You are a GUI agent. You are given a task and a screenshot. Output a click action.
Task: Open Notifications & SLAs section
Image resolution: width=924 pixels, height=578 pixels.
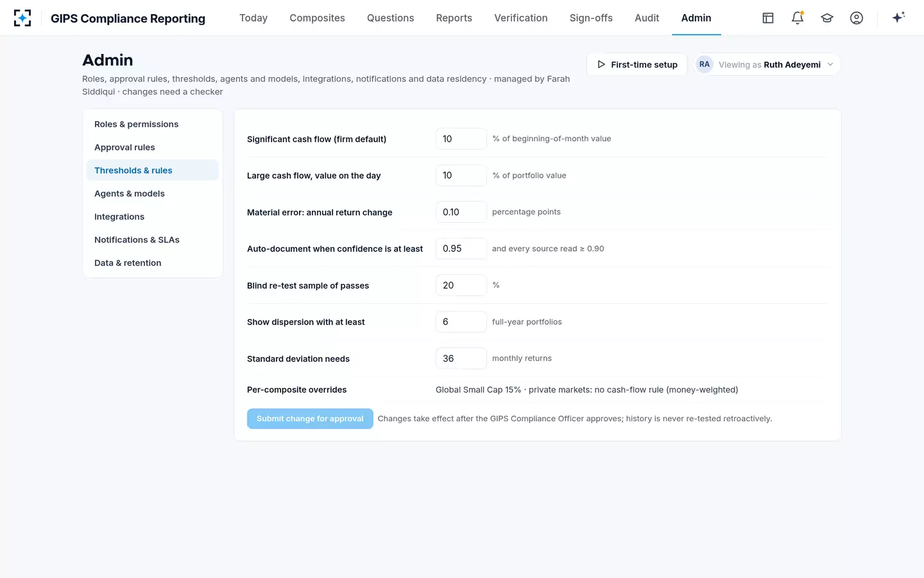[153, 240]
